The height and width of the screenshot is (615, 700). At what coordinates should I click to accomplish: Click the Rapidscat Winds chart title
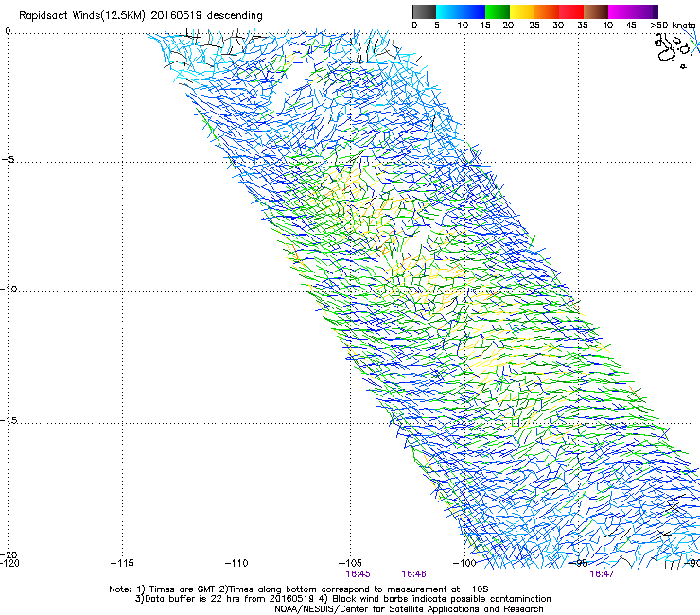point(141,16)
